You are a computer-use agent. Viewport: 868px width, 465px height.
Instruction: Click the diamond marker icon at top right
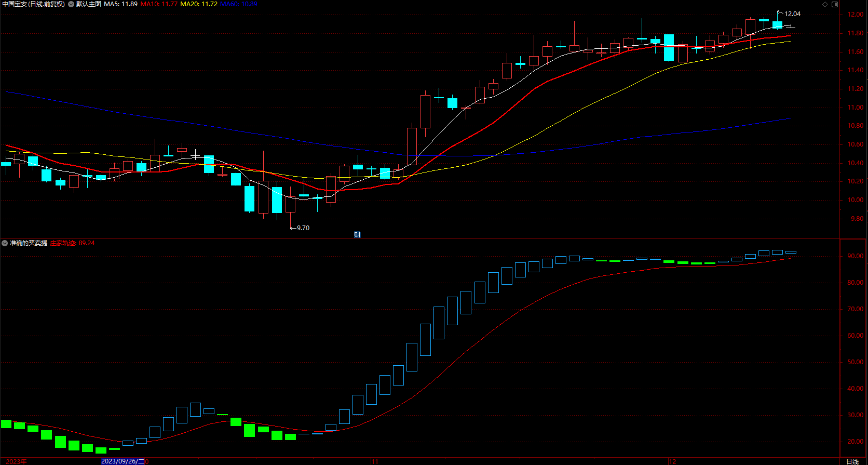tap(825, 4)
